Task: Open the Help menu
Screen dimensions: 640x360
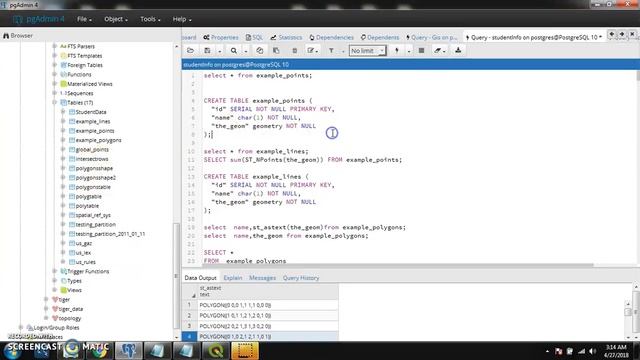Action: click(x=182, y=19)
